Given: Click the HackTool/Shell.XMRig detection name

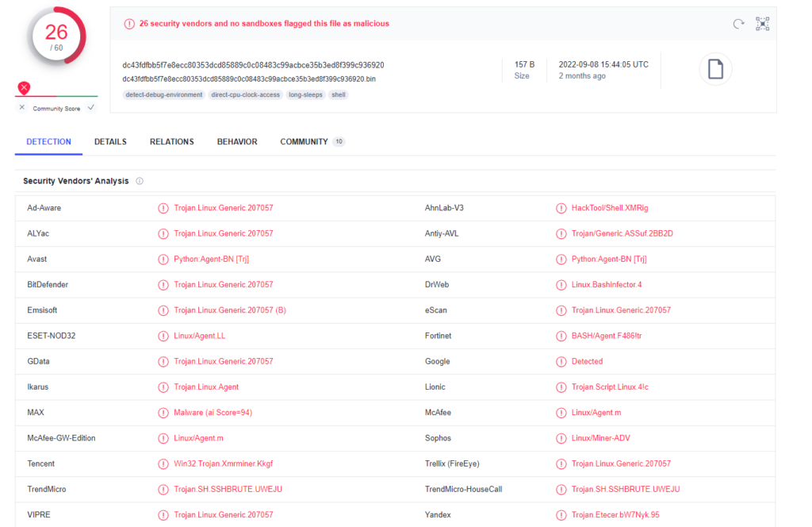Looking at the screenshot, I should click(x=610, y=208).
